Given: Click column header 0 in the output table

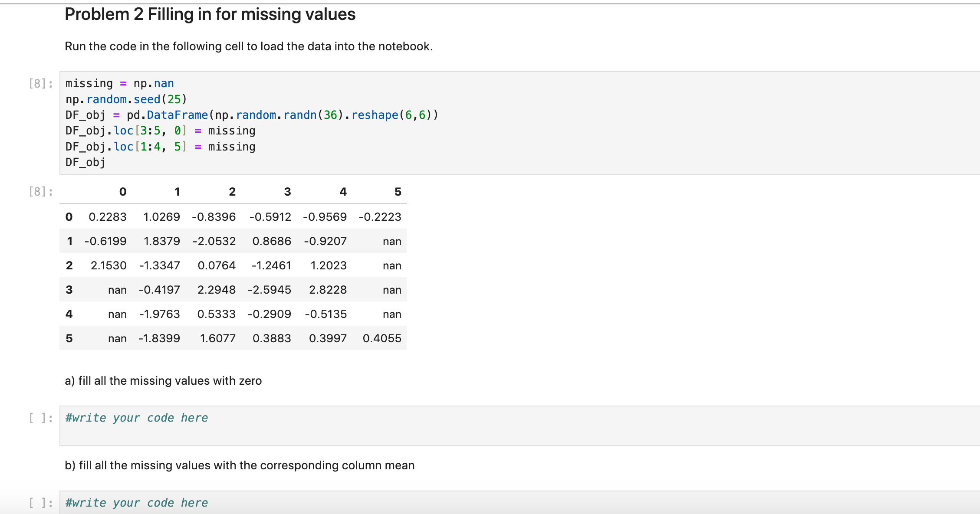Looking at the screenshot, I should coord(123,192).
